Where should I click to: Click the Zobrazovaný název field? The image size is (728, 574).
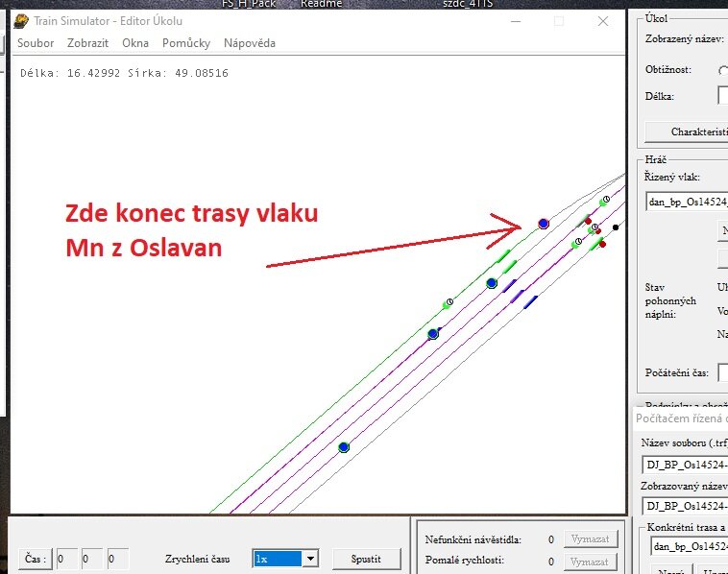pyautogui.click(x=685, y=506)
